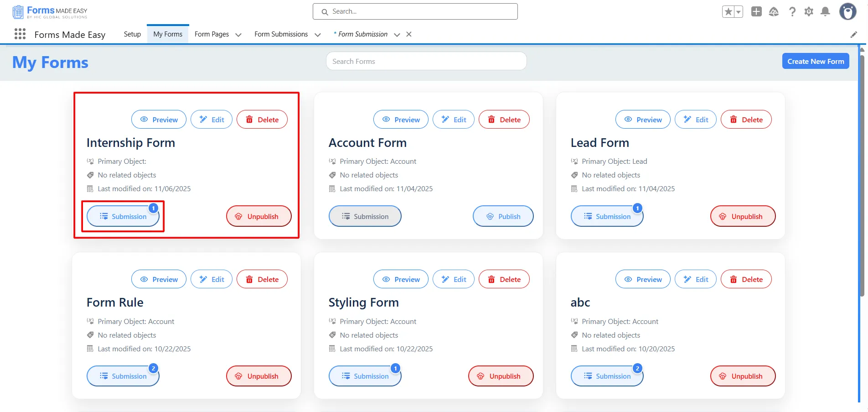
Task: Click the Create New Form button
Action: coord(815,61)
